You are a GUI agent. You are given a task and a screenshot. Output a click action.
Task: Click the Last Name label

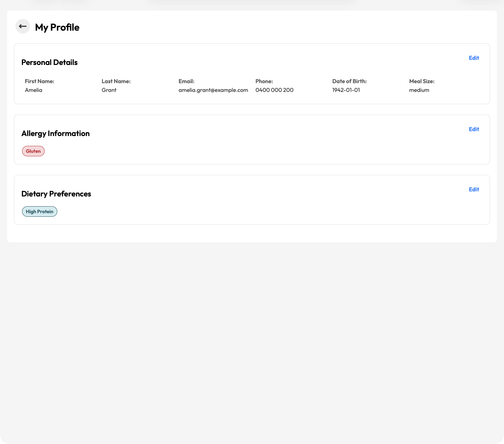pyautogui.click(x=116, y=81)
